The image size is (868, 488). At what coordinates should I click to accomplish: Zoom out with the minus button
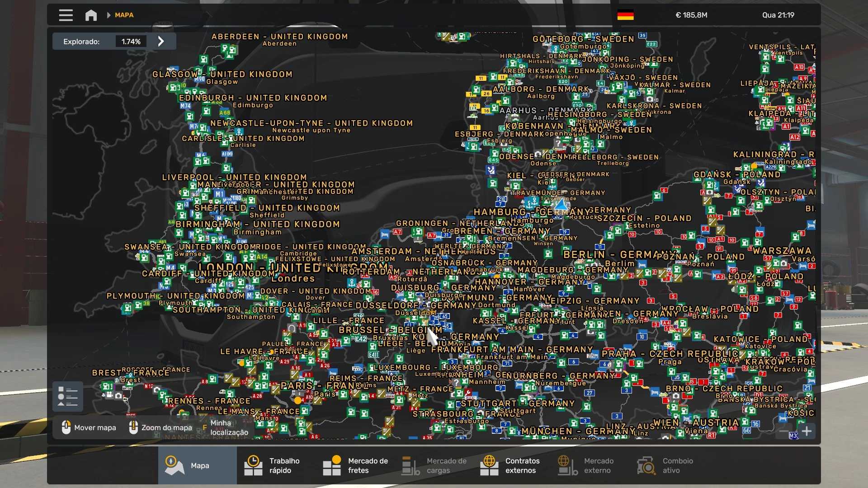tap(784, 431)
